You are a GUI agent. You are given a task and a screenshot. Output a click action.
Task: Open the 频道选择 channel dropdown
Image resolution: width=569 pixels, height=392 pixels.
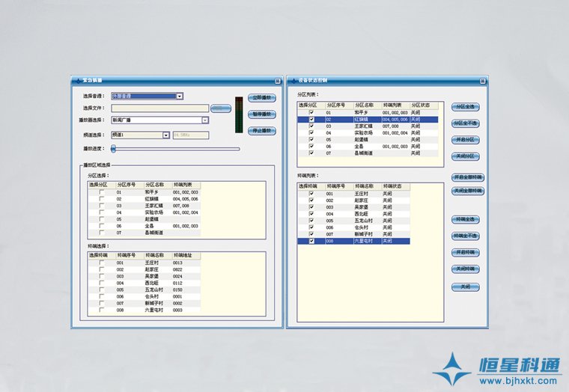[x=165, y=135]
